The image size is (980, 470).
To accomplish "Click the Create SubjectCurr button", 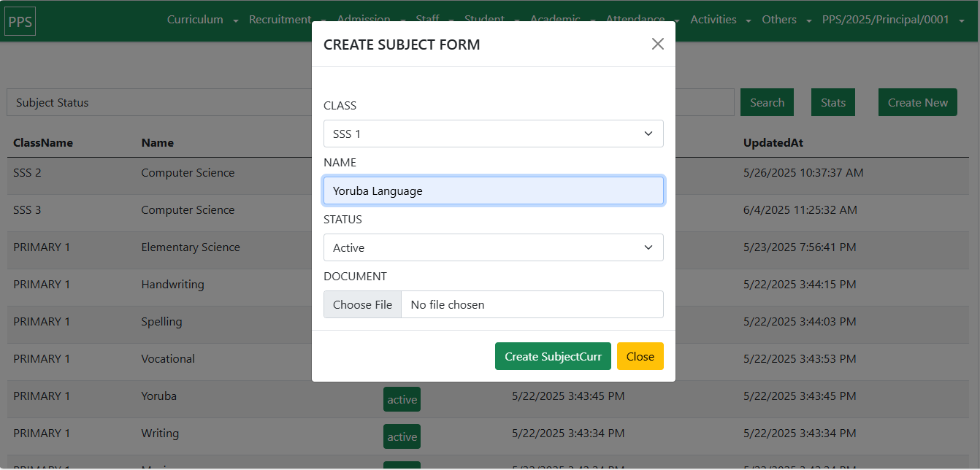I will [552, 356].
